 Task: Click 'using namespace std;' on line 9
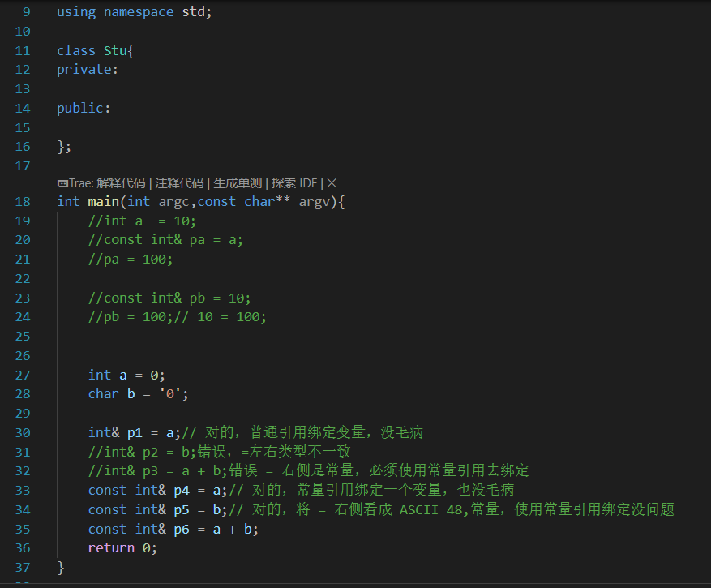(x=135, y=12)
